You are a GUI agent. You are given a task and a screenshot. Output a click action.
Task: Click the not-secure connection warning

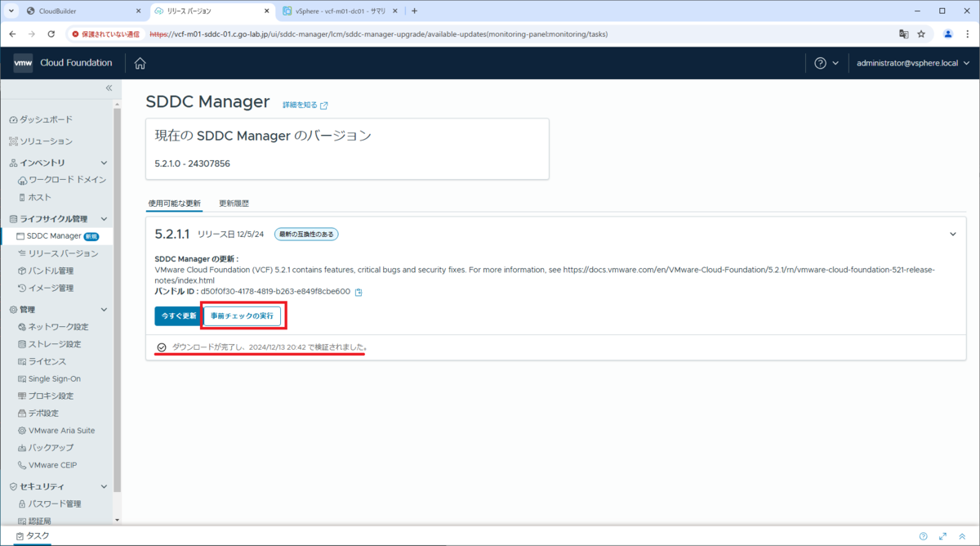point(105,34)
